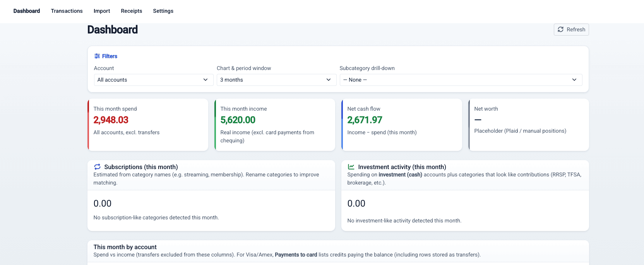The image size is (644, 265).
Task: Click the Chart & period window label
Action: [244, 68]
